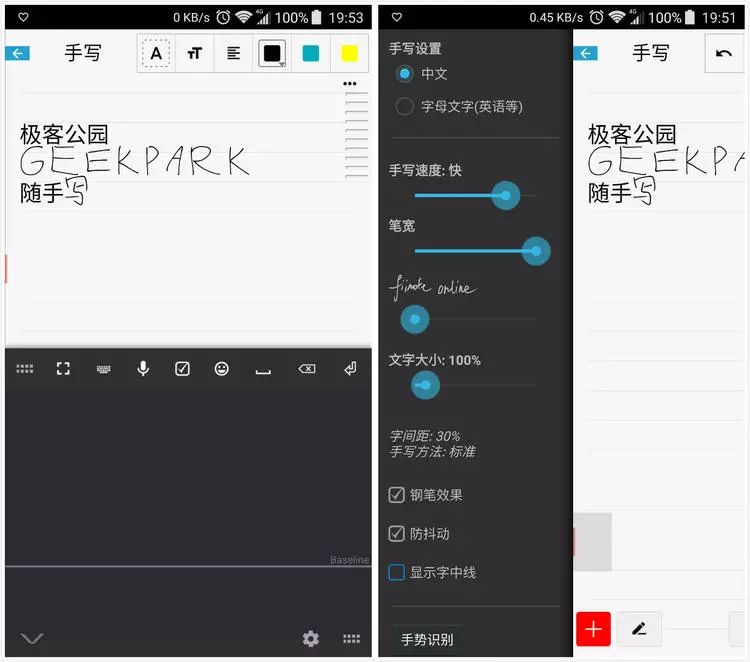
Task: Start voice input with microphone
Action: pyautogui.click(x=143, y=368)
